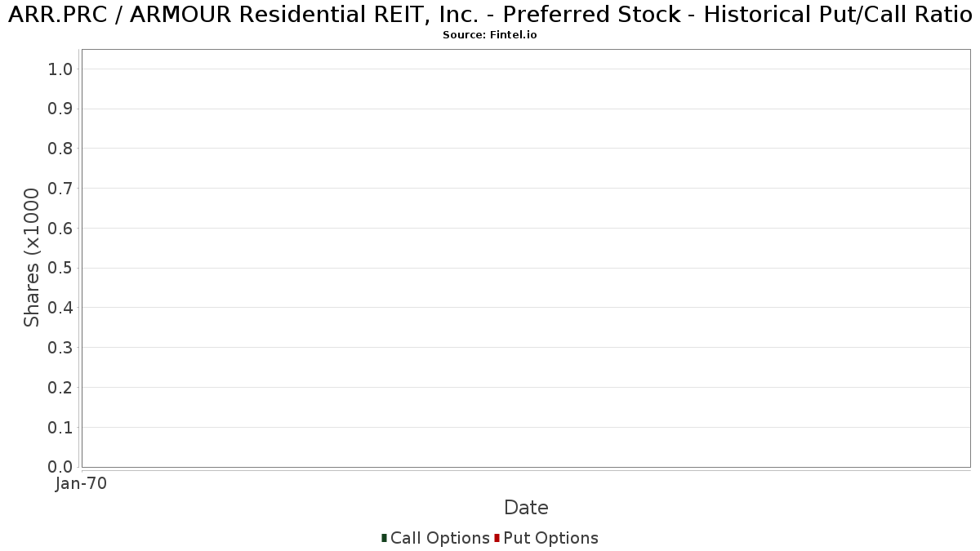Toggle the Put Options legend label
This screenshot has height=551, width=980.
click(x=551, y=538)
